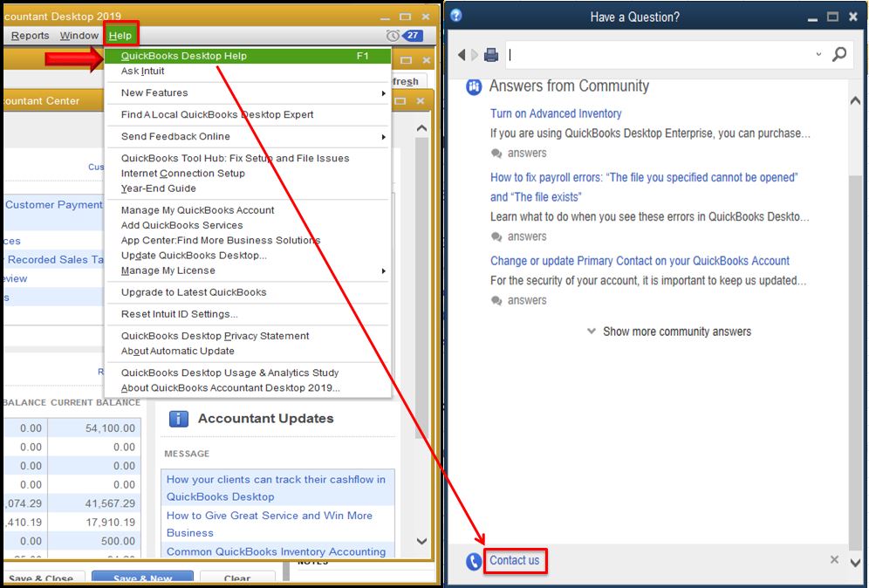Screen dimensions: 869x588
Task: Click Accountant Center scroll down arrow
Action: click(x=421, y=541)
